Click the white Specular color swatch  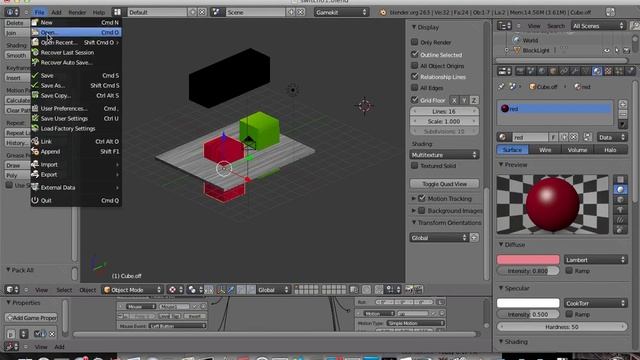(x=528, y=303)
